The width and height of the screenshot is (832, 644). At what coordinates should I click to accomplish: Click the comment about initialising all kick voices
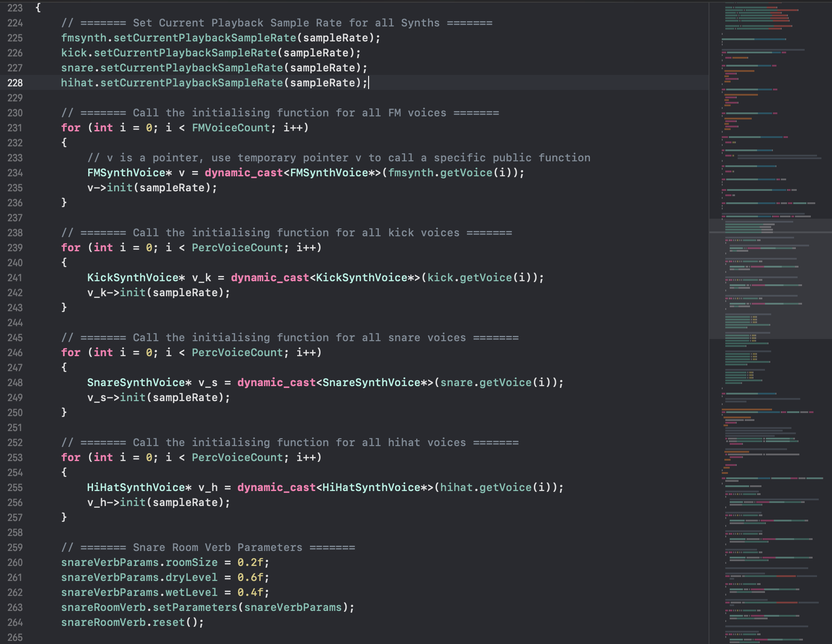[287, 233]
